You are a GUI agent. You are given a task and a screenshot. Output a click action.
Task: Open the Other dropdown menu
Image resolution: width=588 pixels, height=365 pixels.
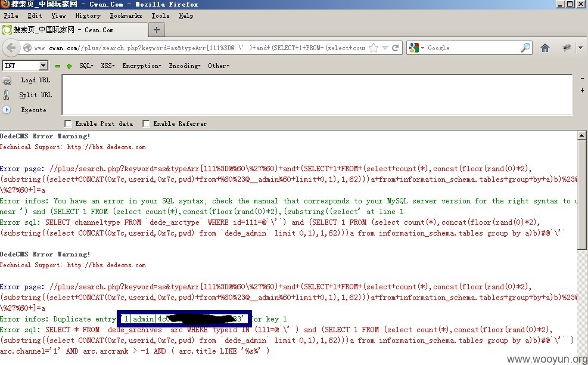(x=219, y=66)
